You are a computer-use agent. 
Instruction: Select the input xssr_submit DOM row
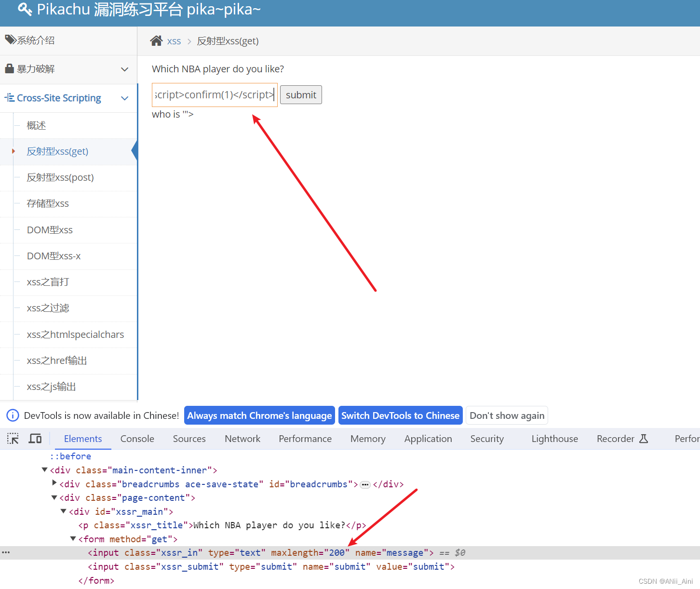pyautogui.click(x=350, y=567)
